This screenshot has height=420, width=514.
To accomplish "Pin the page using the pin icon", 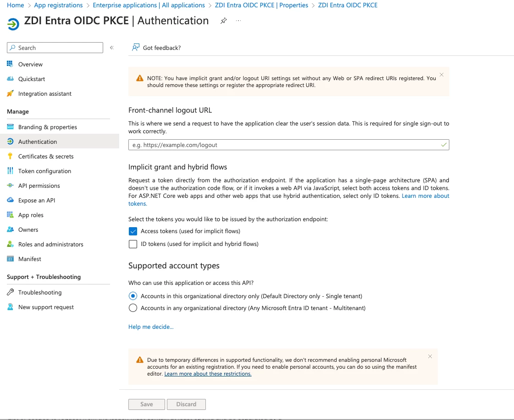I will coord(224,21).
